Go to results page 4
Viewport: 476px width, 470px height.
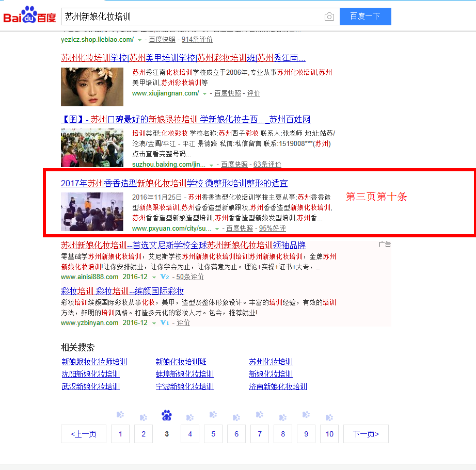coord(190,434)
